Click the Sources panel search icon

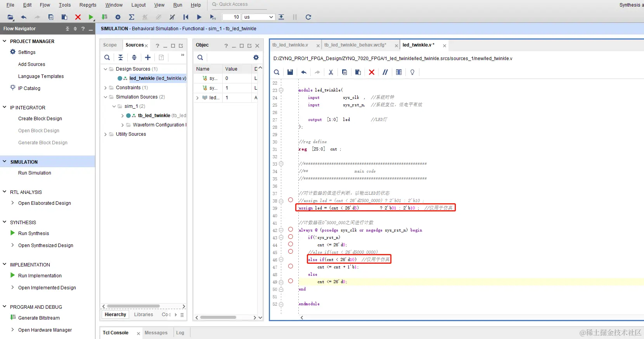107,57
